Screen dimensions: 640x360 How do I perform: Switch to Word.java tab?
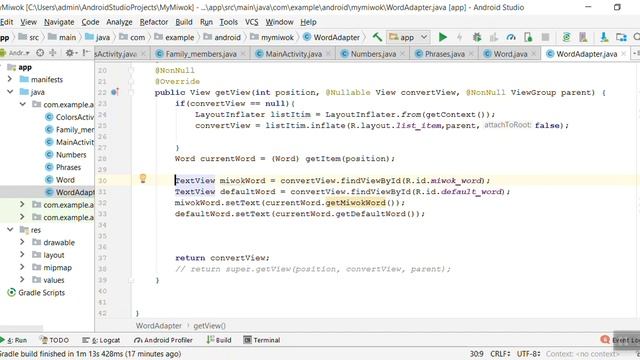510,54
